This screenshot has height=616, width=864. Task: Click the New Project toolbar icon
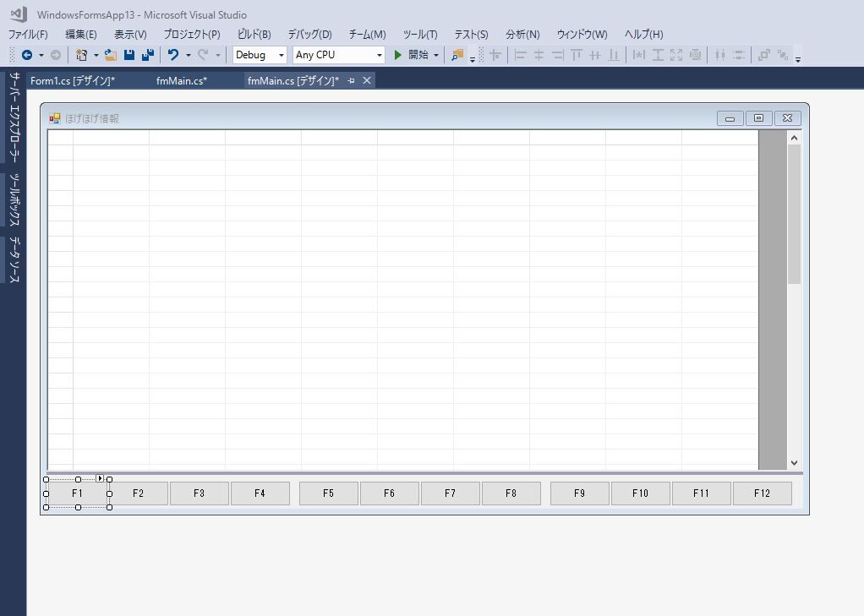[81, 55]
